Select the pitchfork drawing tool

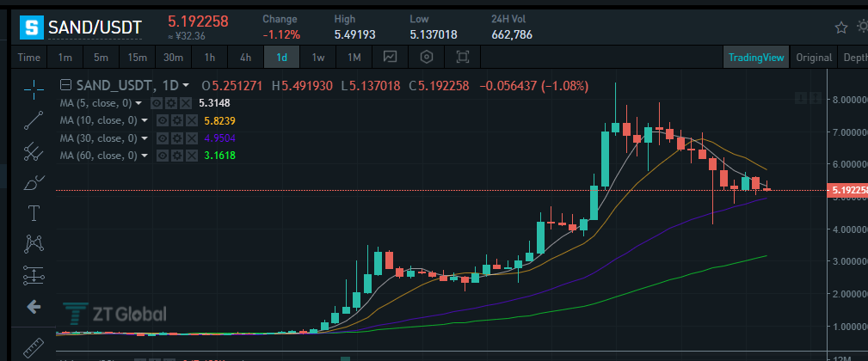34,151
